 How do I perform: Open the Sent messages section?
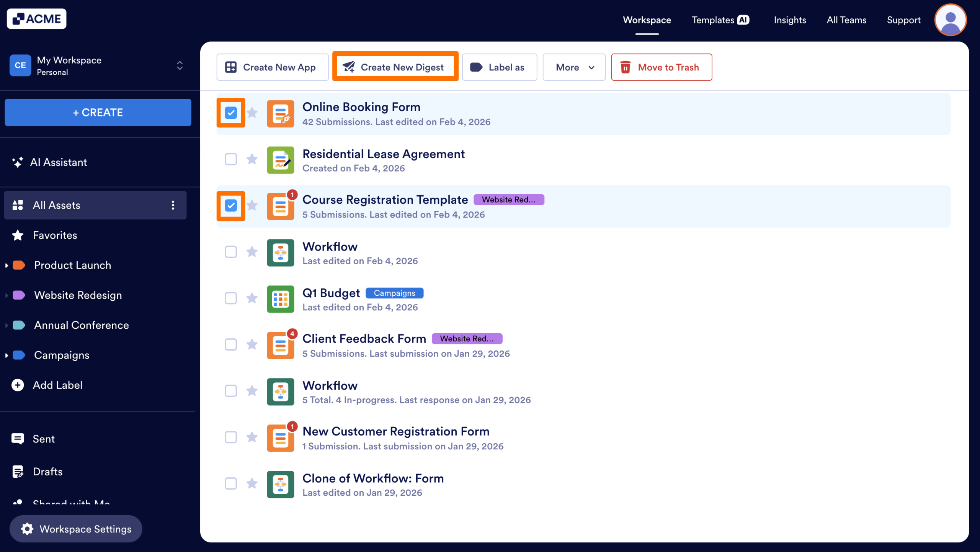43,439
